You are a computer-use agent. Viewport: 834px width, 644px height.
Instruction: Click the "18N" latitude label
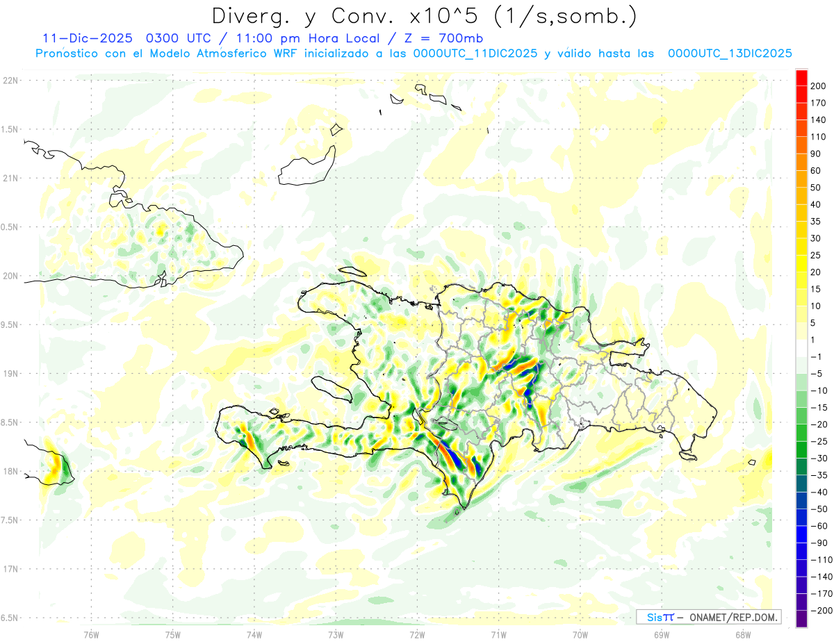[x=10, y=471]
